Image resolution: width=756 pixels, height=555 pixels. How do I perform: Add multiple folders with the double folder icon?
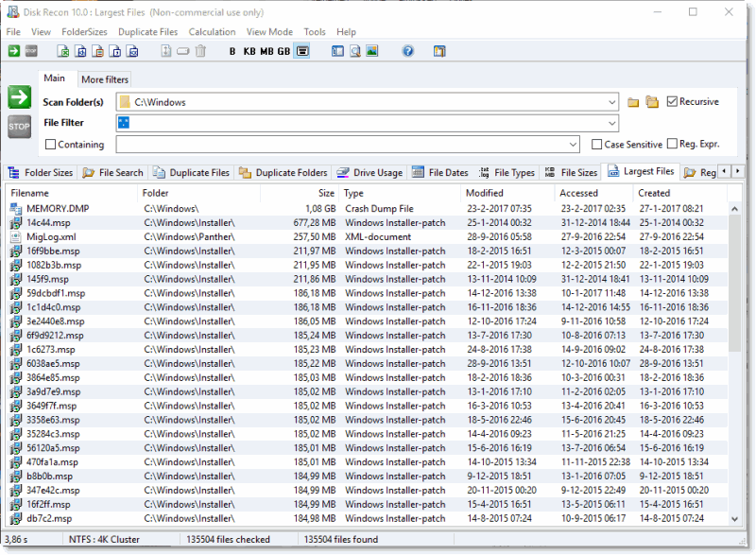pos(652,102)
